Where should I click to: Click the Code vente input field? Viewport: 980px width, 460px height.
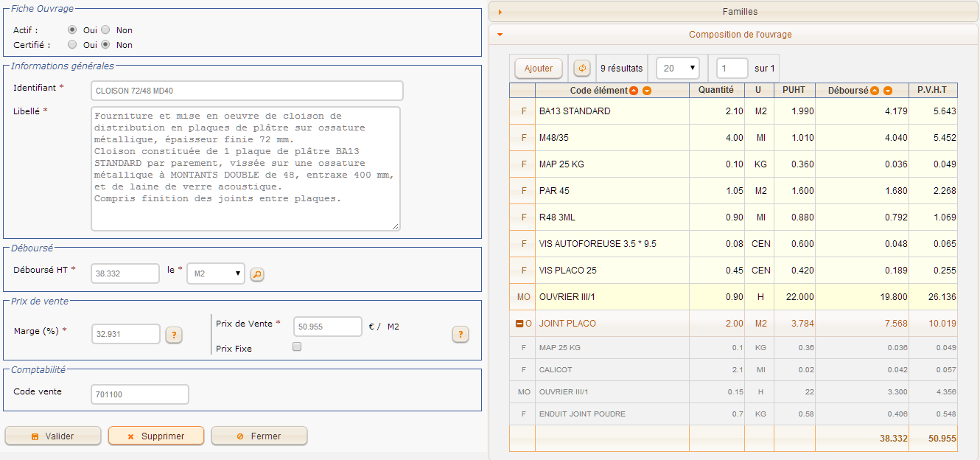(x=140, y=394)
